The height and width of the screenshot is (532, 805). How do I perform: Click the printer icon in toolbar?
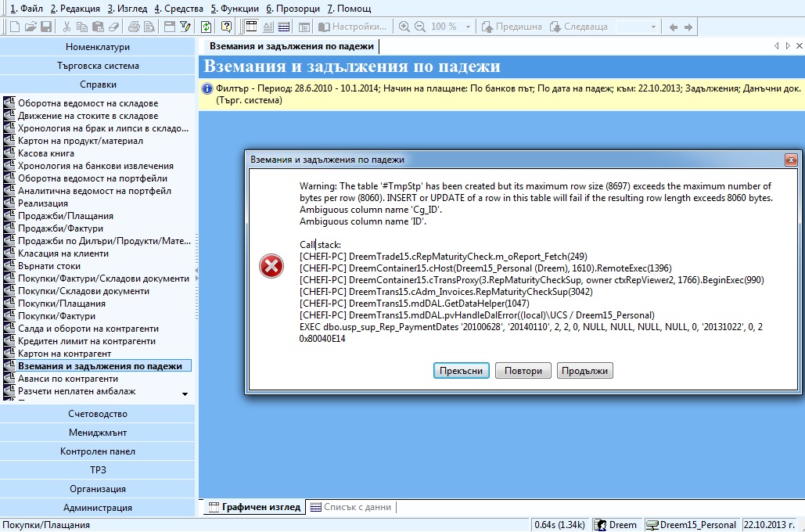pyautogui.click(x=134, y=27)
